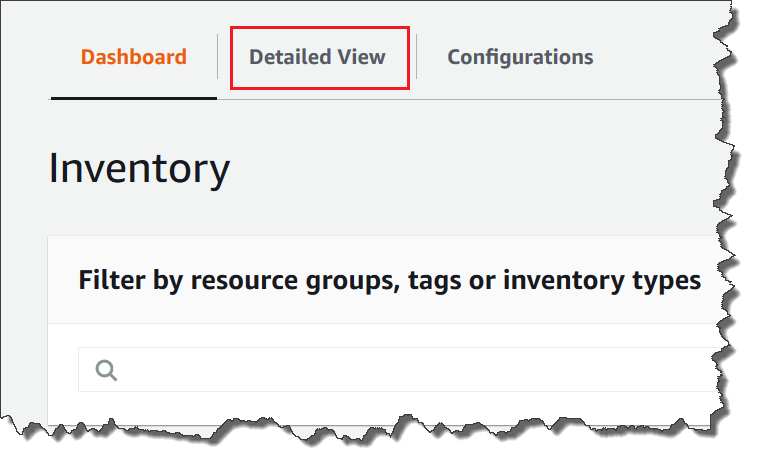This screenshot has height=461, width=757.
Task: Click the divider between Dashboard and Detailed View
Action: pos(218,57)
